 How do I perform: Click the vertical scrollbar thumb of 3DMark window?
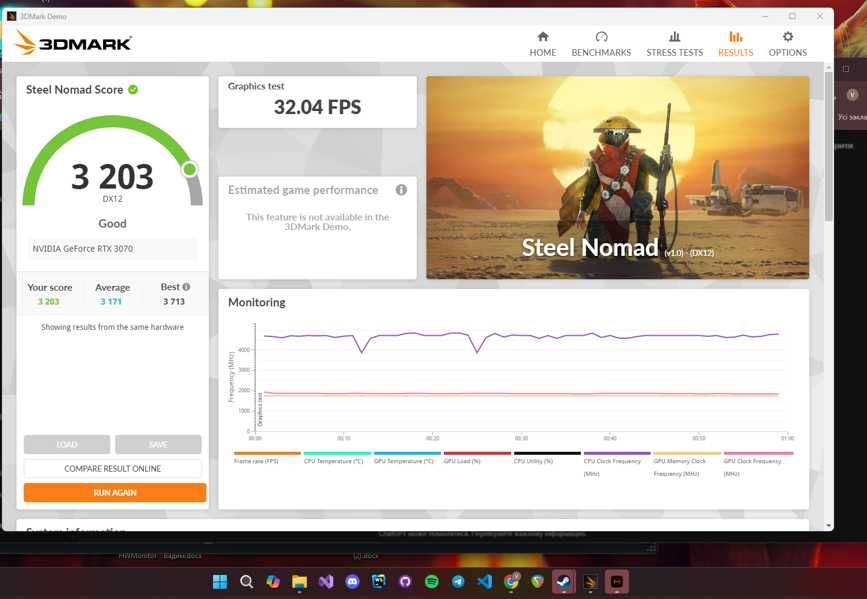coord(828,147)
